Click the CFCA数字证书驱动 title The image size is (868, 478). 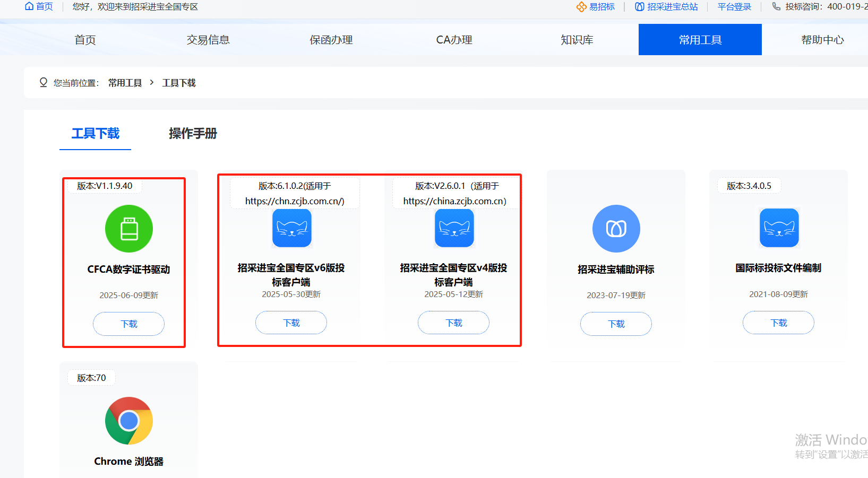pyautogui.click(x=129, y=270)
